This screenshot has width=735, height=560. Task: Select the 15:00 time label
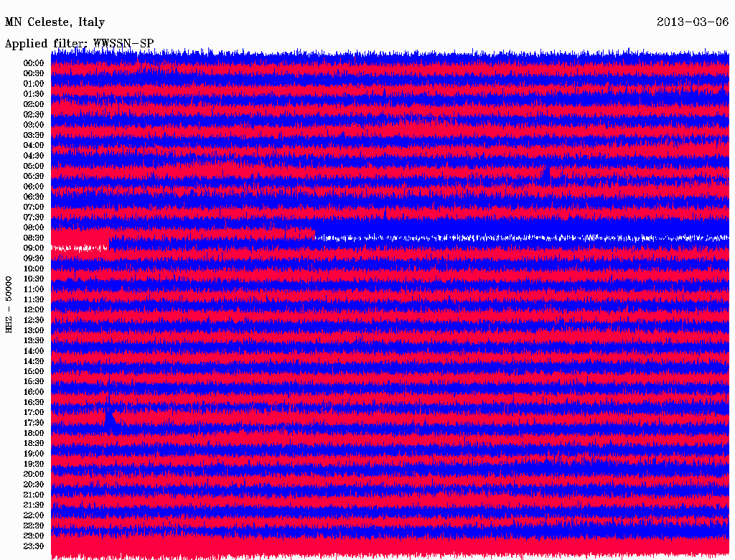34,371
